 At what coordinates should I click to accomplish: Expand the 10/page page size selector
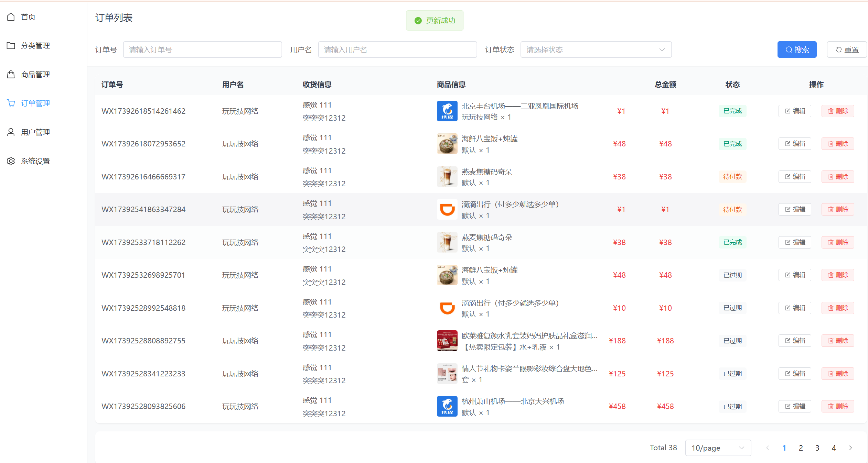718,448
